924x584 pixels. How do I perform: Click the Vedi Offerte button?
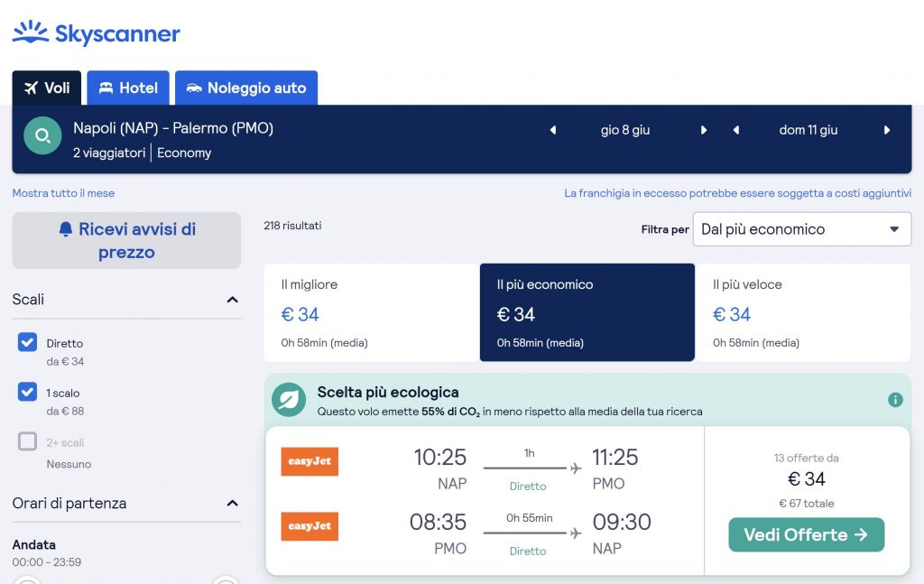click(x=806, y=534)
